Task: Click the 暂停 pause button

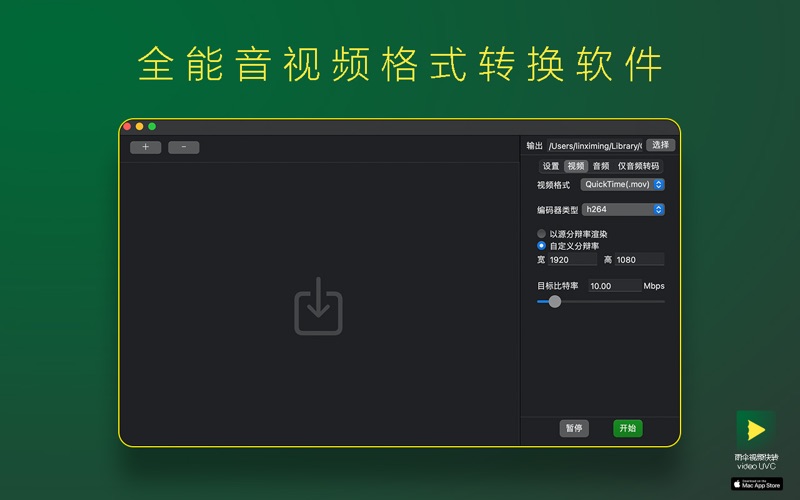Action: [x=574, y=428]
